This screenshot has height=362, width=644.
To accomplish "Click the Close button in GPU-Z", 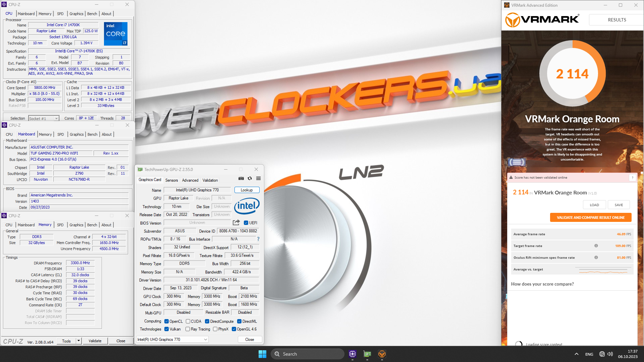I will (x=250, y=340).
